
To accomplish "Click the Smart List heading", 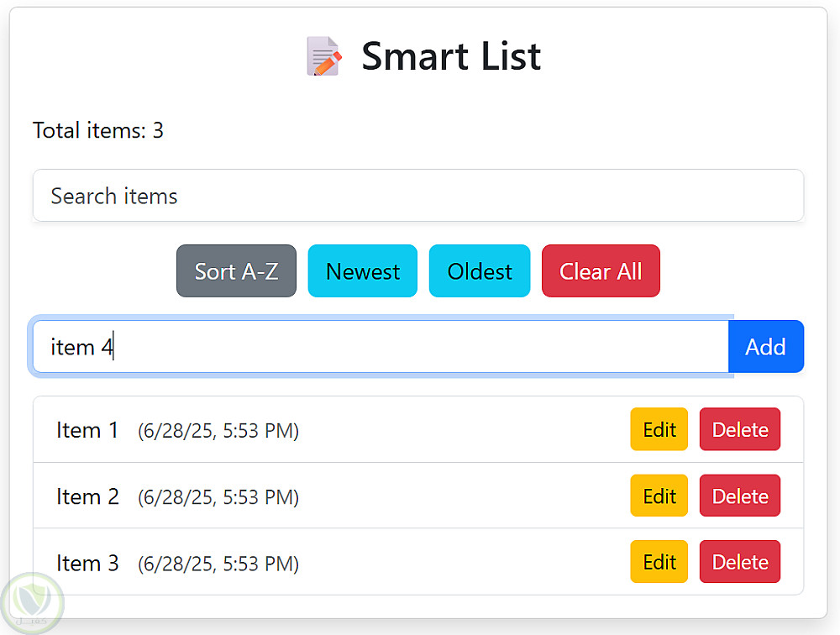I will point(451,57).
